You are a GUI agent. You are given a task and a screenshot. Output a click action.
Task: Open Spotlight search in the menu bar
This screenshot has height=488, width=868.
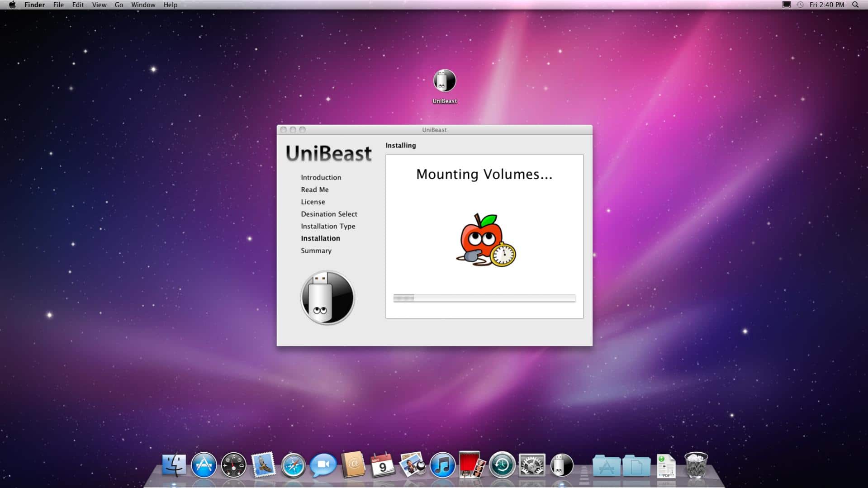(855, 5)
